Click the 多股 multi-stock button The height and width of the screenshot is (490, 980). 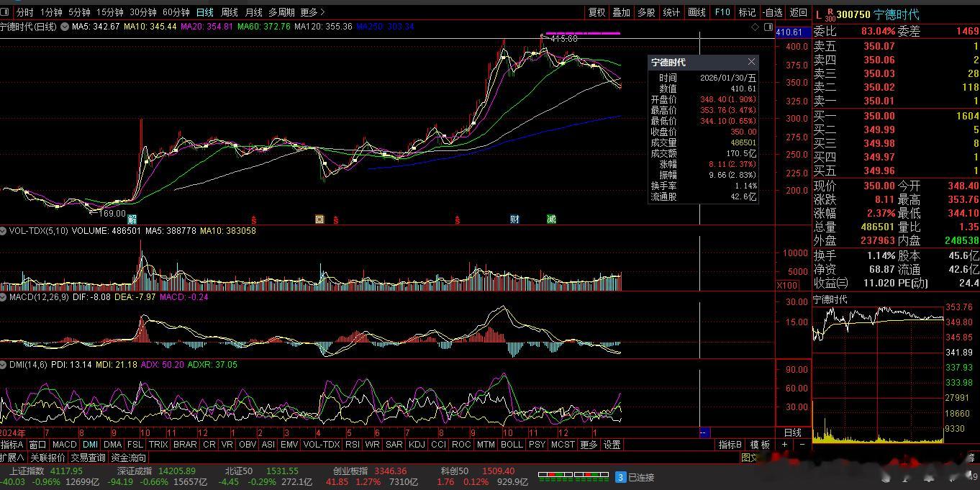pyautogui.click(x=646, y=12)
